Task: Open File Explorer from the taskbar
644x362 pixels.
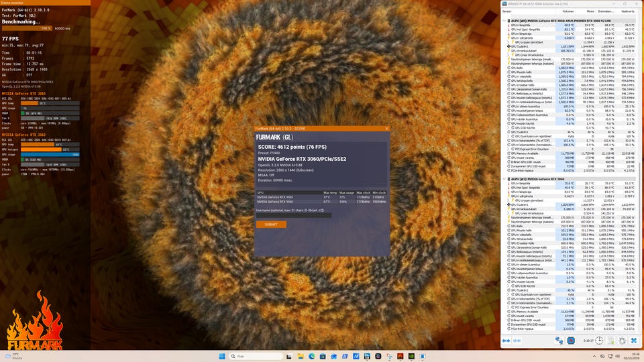Action: (301, 356)
